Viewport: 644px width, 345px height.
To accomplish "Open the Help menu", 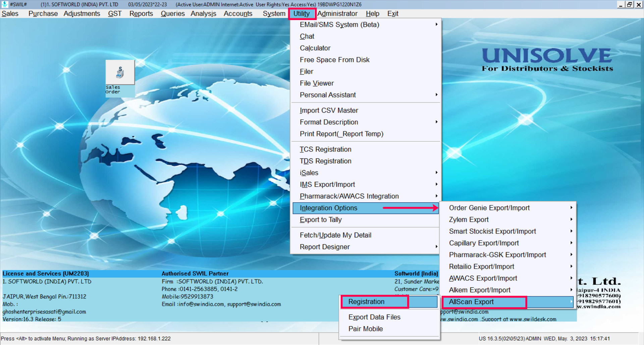I will pos(372,14).
